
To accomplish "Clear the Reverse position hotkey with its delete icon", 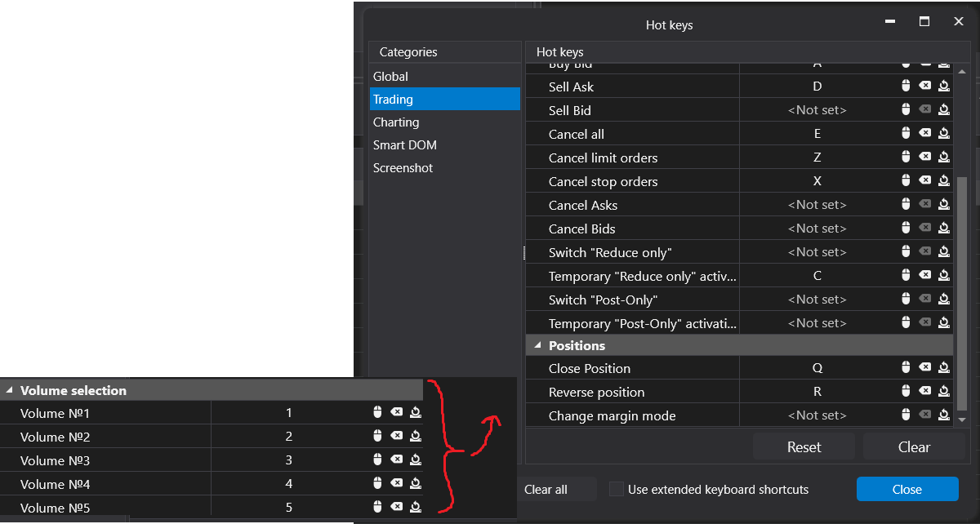I will click(x=924, y=391).
